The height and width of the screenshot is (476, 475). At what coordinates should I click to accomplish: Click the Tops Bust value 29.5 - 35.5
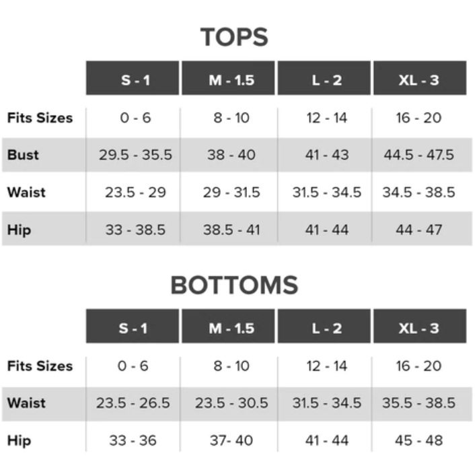(136, 155)
